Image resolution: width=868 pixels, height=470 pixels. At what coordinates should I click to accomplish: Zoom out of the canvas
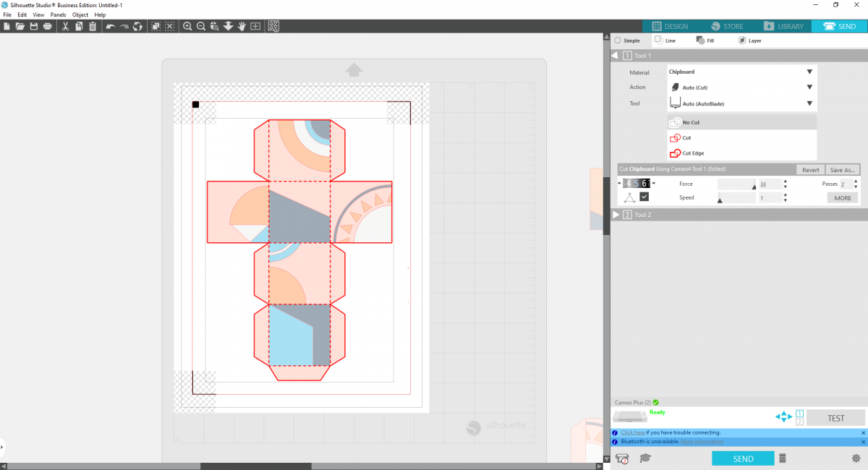pyautogui.click(x=201, y=26)
